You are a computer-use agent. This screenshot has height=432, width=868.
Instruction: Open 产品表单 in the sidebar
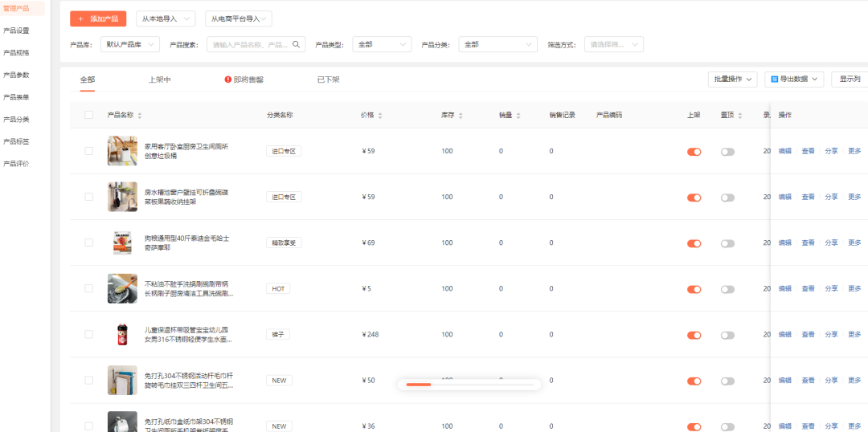(16, 97)
